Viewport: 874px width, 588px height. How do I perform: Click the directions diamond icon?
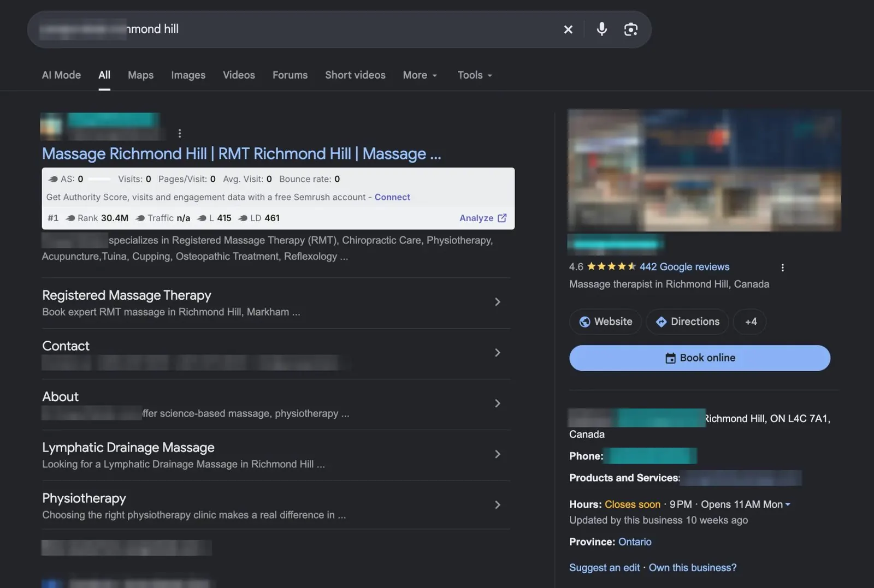(661, 322)
